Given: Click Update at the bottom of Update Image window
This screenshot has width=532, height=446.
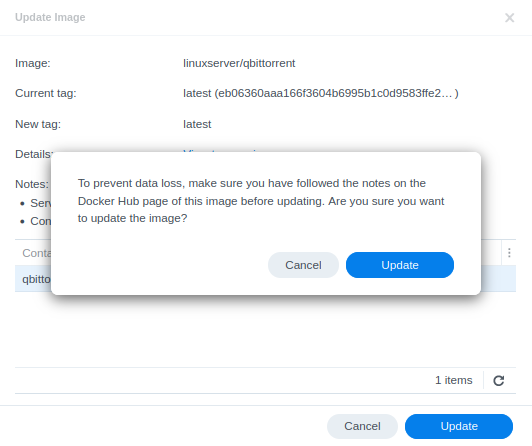Looking at the screenshot, I should (459, 426).
